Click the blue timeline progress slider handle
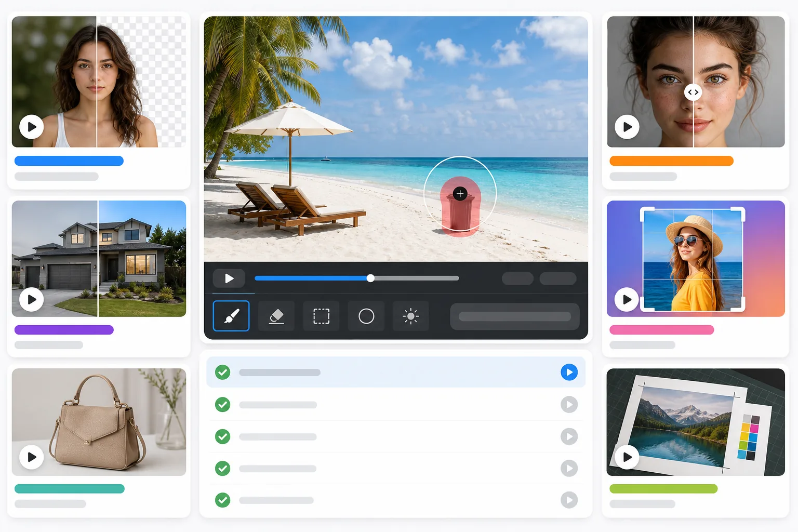 370,278
